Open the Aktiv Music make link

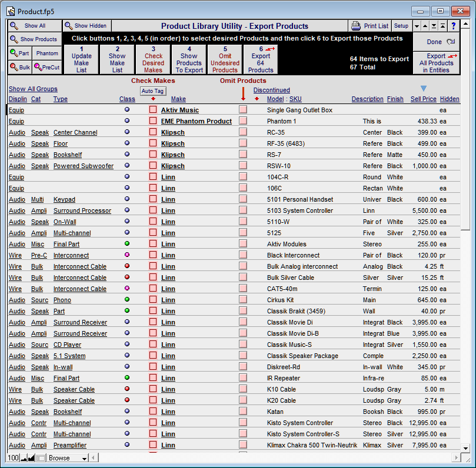point(180,110)
